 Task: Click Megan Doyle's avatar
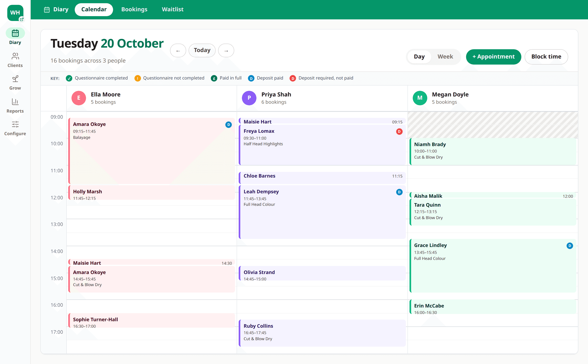click(x=420, y=98)
